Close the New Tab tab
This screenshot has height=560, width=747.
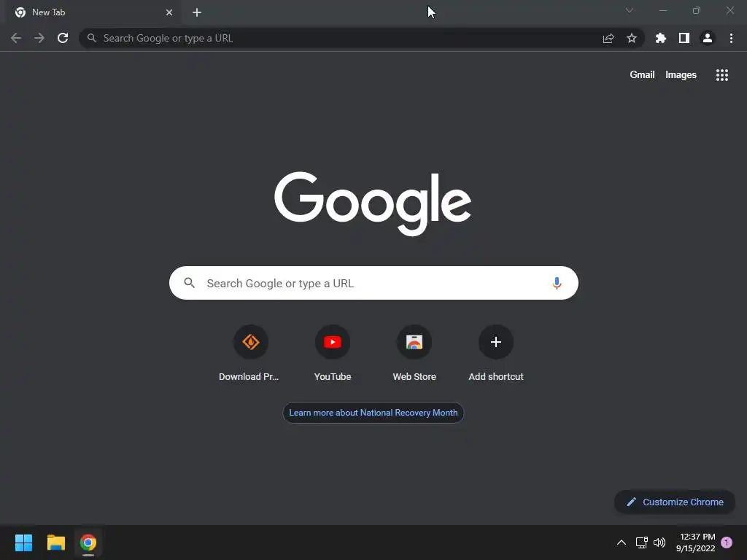(x=169, y=12)
